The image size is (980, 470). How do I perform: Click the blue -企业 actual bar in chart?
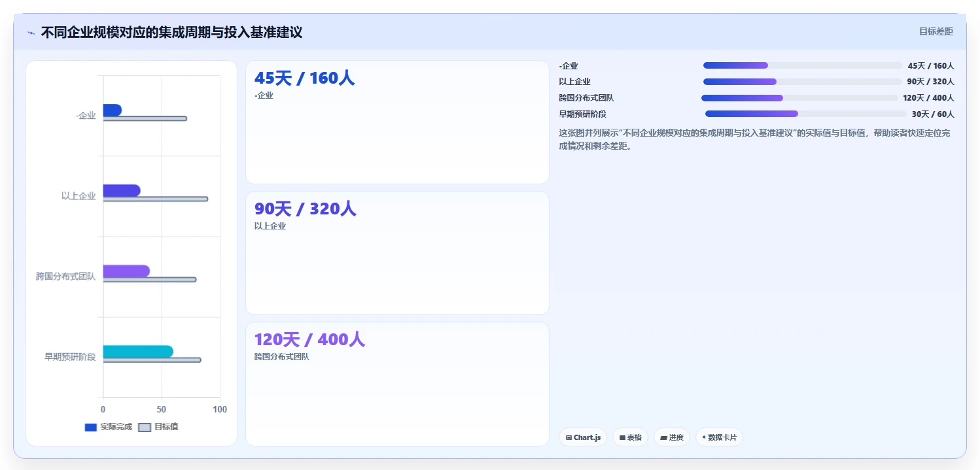[112, 110]
